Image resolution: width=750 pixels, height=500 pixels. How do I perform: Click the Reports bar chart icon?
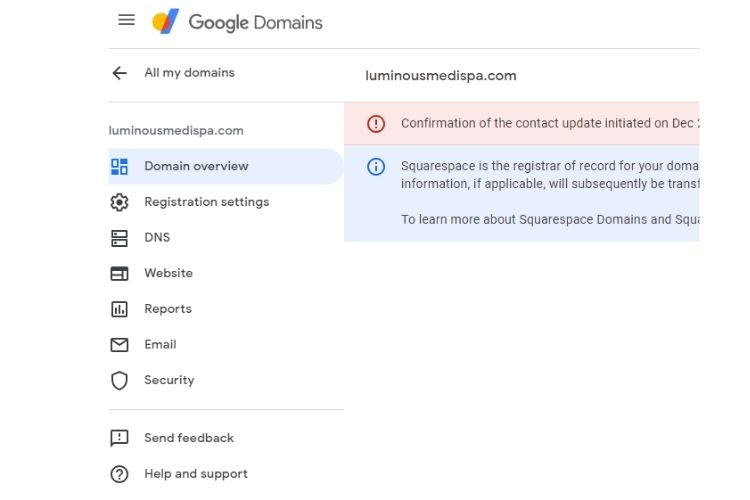120,309
